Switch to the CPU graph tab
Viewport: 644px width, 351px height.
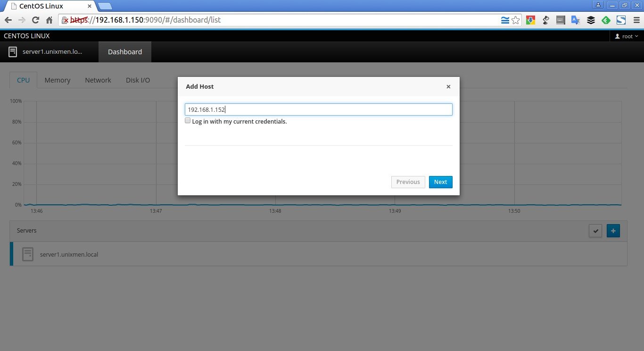(x=24, y=80)
